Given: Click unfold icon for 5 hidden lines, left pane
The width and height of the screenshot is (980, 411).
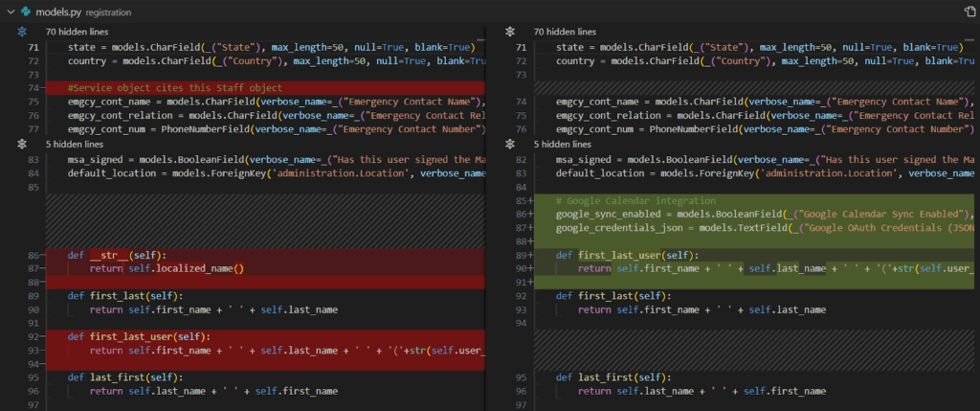Looking at the screenshot, I should click(21, 145).
